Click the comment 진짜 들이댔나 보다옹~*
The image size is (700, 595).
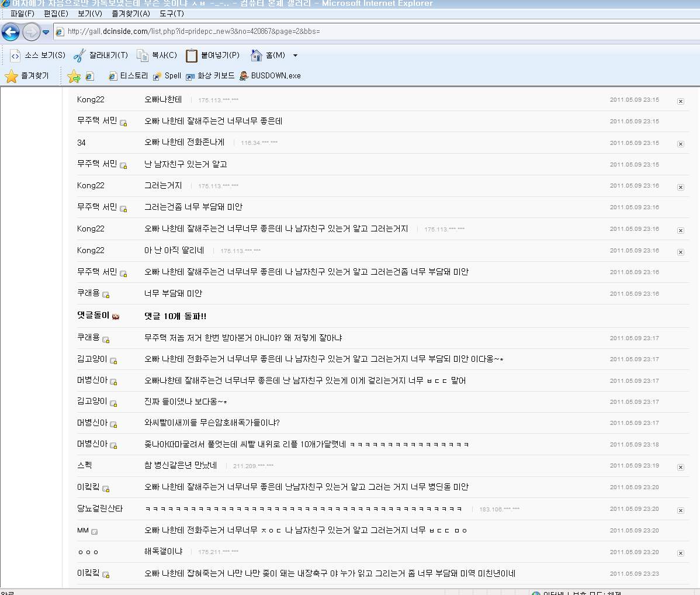tap(186, 402)
